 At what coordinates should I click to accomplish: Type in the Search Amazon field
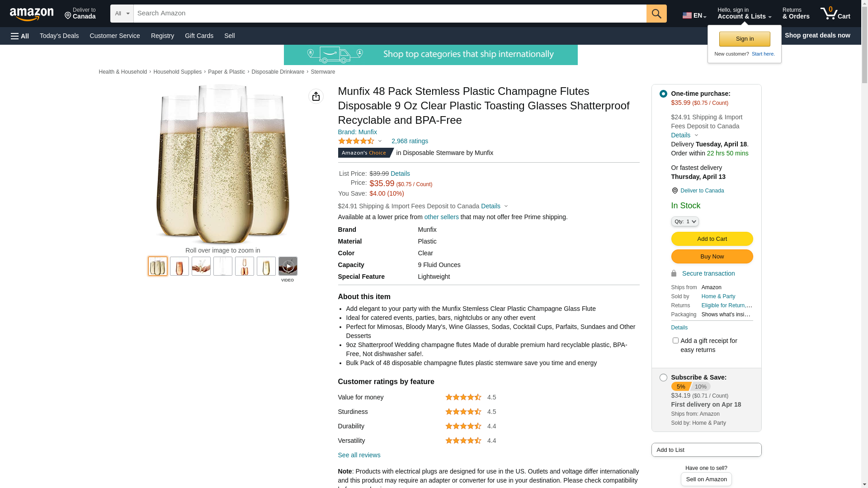(390, 14)
